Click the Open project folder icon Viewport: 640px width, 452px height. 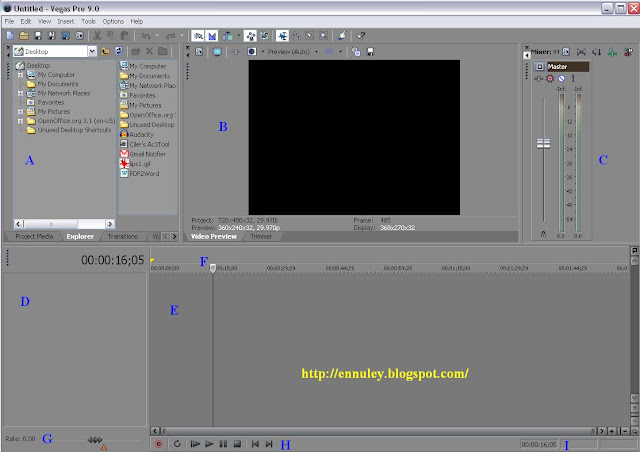(x=24, y=36)
